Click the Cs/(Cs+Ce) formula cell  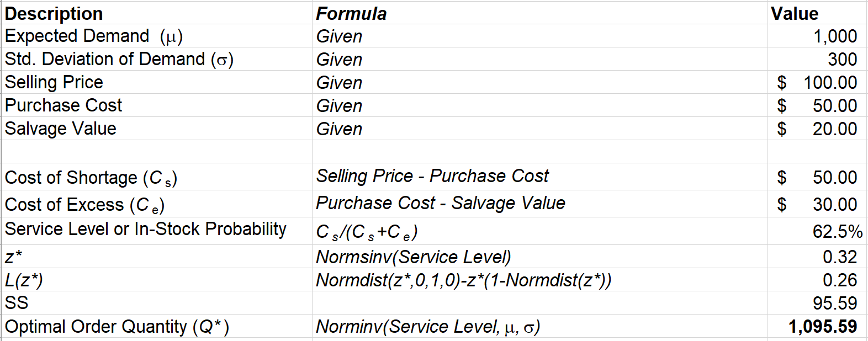(540, 231)
